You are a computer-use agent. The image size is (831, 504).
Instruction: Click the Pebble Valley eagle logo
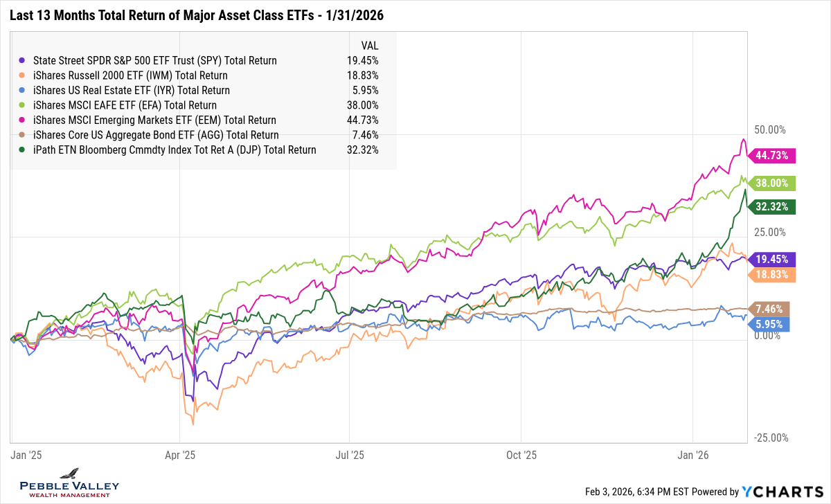(x=69, y=474)
